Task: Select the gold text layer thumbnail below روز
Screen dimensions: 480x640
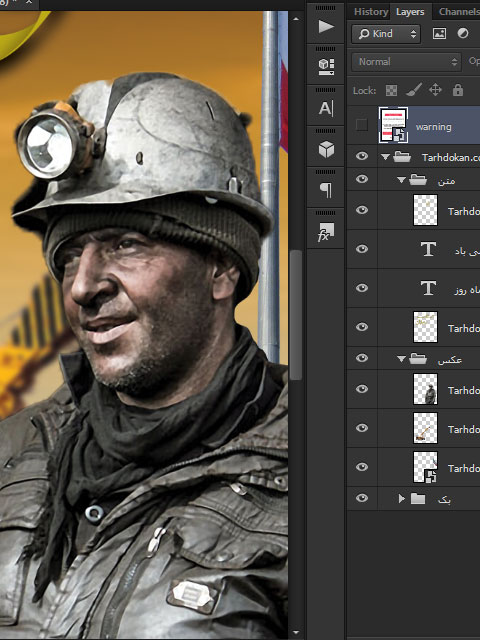Action: point(425,327)
